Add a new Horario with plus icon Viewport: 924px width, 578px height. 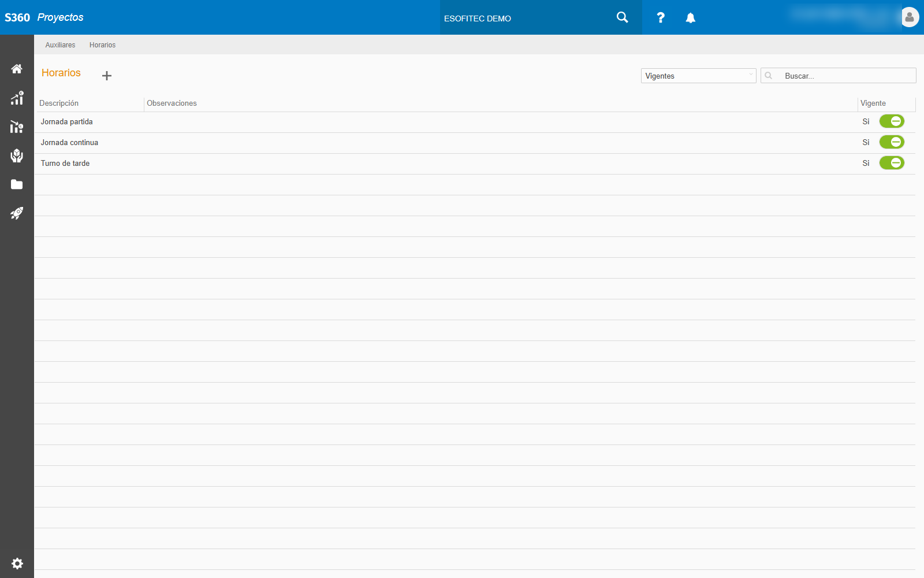click(x=107, y=76)
